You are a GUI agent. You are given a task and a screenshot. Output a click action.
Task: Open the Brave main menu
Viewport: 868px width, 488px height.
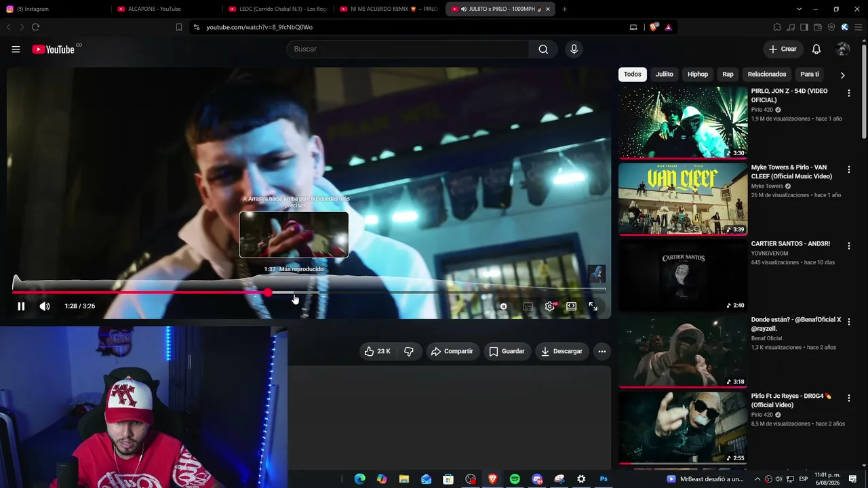click(x=858, y=27)
